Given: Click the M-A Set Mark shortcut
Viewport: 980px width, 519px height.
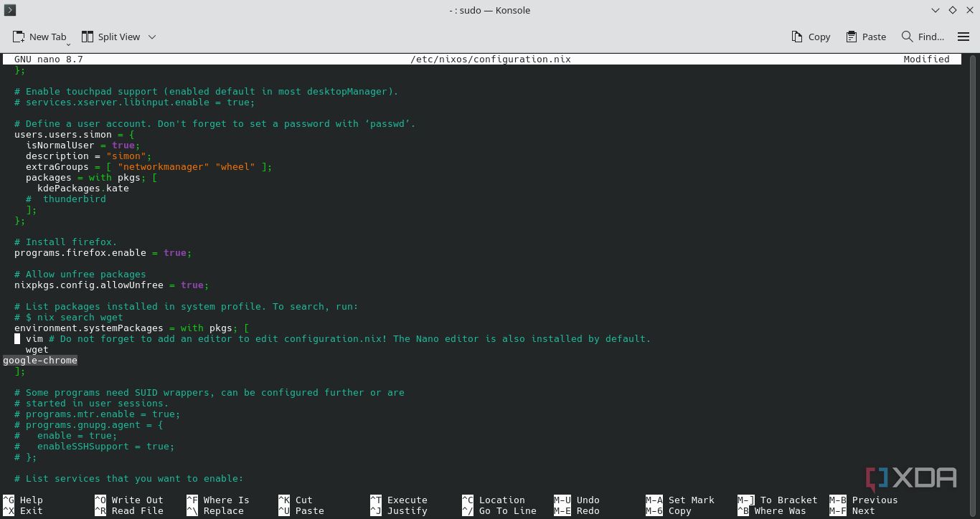Looking at the screenshot, I should (x=680, y=500).
